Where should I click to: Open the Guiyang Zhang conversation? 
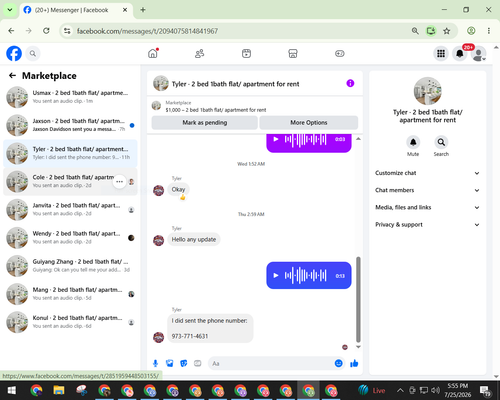click(70, 266)
